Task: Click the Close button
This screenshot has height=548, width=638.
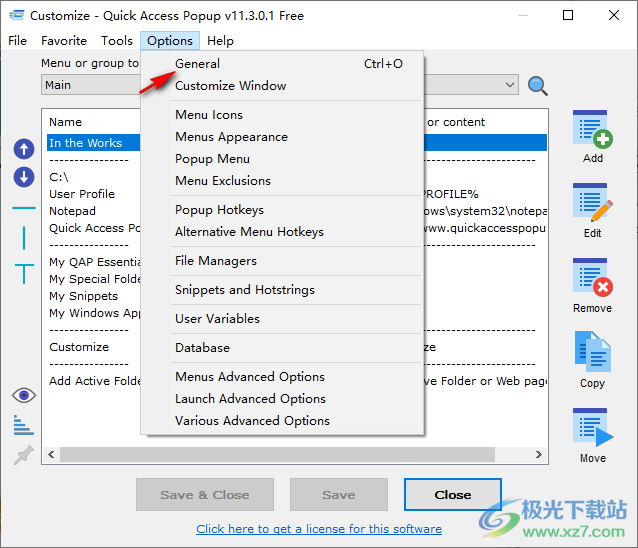Action: pos(452,494)
